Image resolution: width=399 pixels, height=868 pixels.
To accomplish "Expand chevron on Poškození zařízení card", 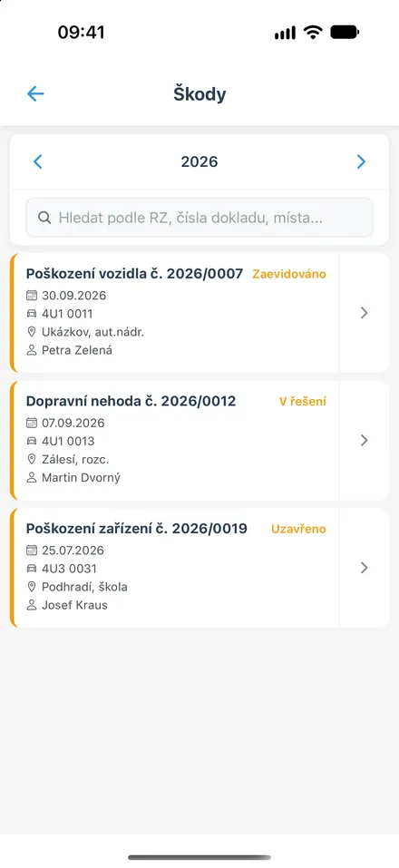I will tap(365, 568).
